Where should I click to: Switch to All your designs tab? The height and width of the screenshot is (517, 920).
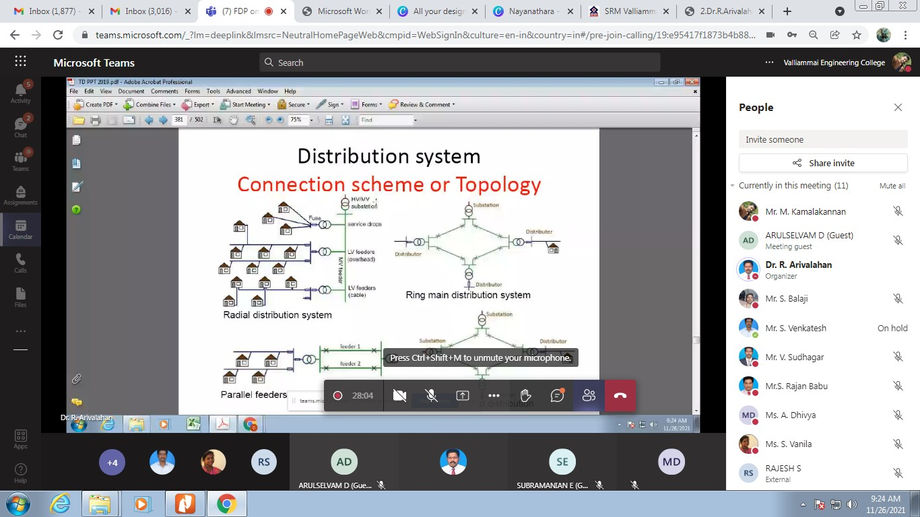tap(438, 11)
